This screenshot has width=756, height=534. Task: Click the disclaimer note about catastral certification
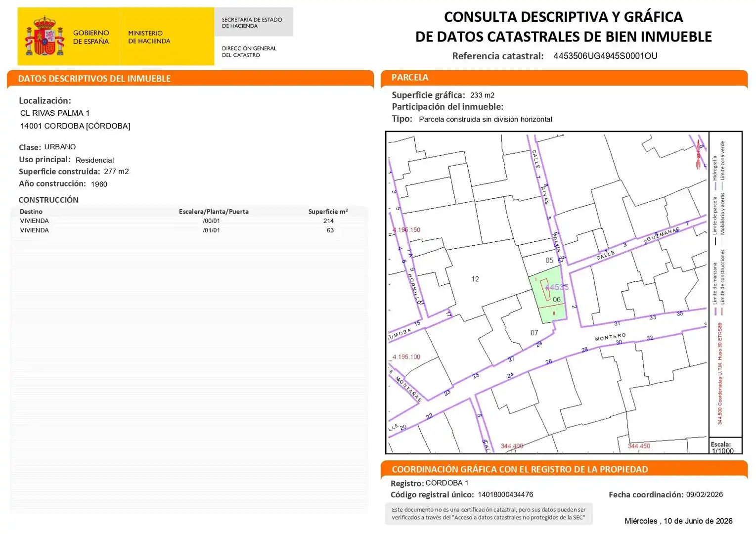click(489, 514)
